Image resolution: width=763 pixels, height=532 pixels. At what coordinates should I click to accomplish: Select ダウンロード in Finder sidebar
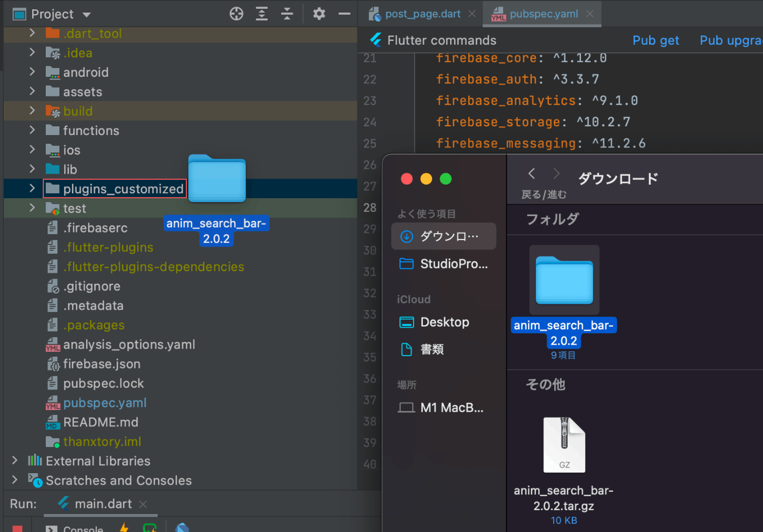(444, 236)
